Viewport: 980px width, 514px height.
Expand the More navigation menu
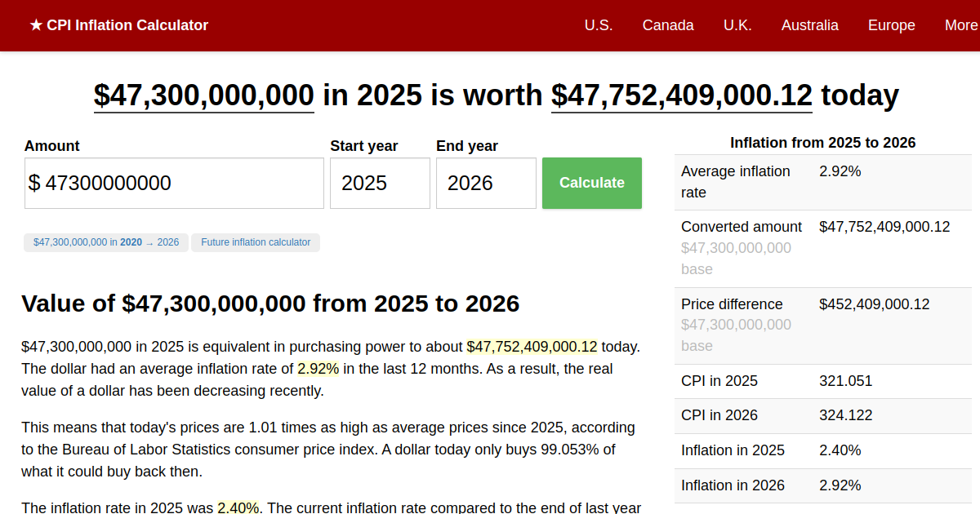tap(961, 25)
